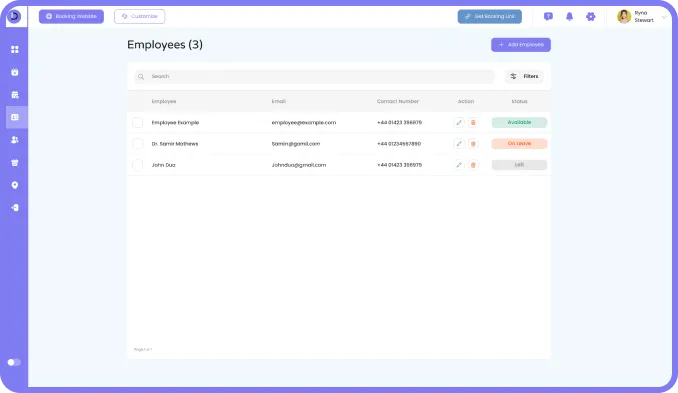Open the customers people icon in sidebar
This screenshot has width=678, height=393.
[x=15, y=140]
